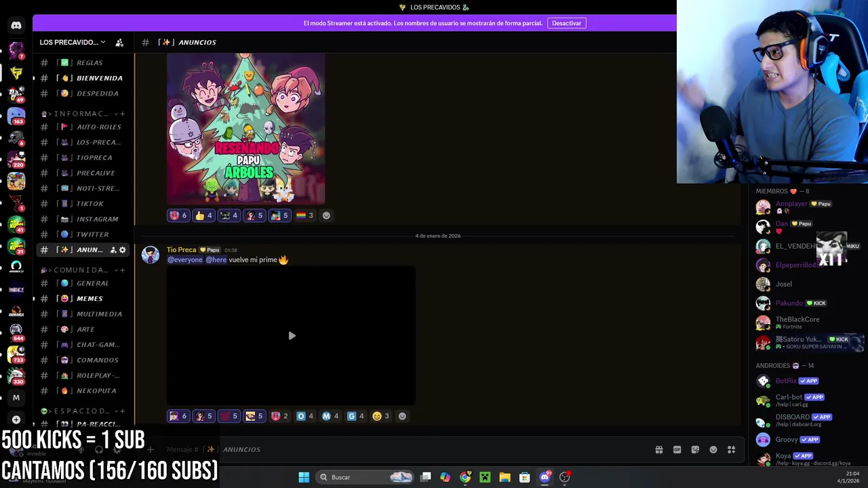Open the DISBOARD bot in members list
The image size is (868, 488).
pos(810,420)
